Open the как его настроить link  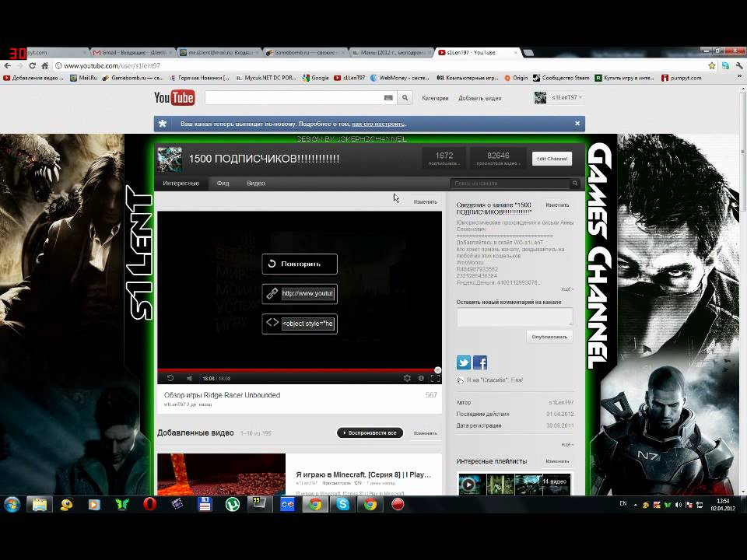point(378,124)
